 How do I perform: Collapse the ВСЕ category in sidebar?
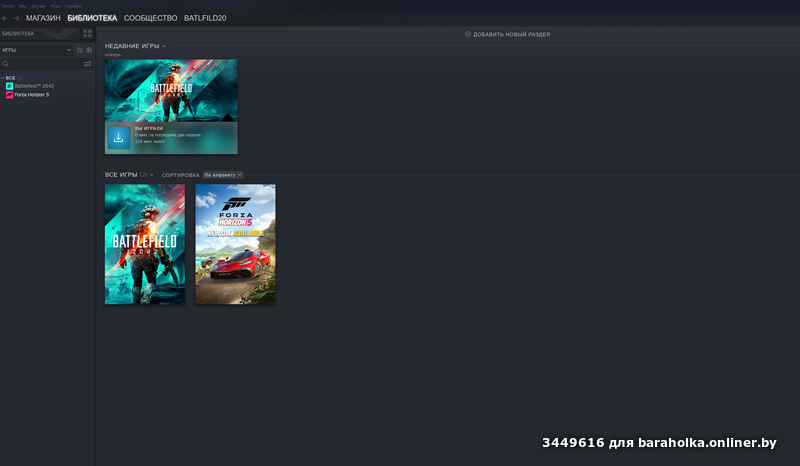pos(3,78)
